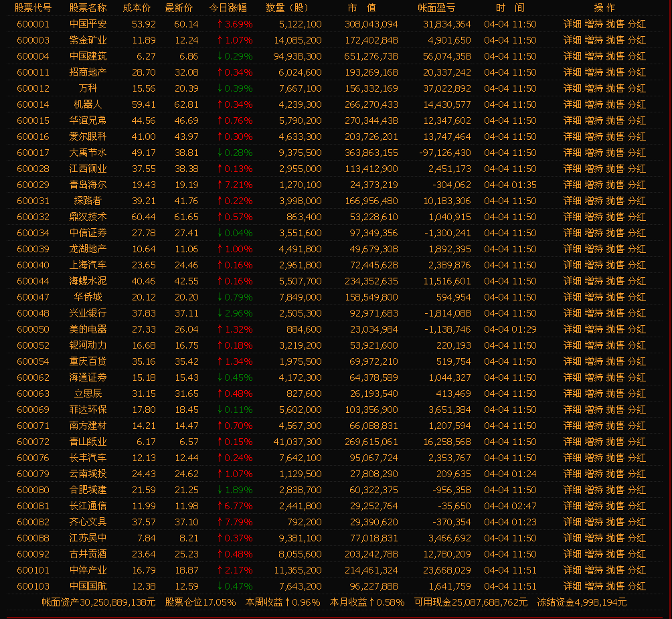
Task: Open 详细 for 云南城投 row
Action: (572, 474)
